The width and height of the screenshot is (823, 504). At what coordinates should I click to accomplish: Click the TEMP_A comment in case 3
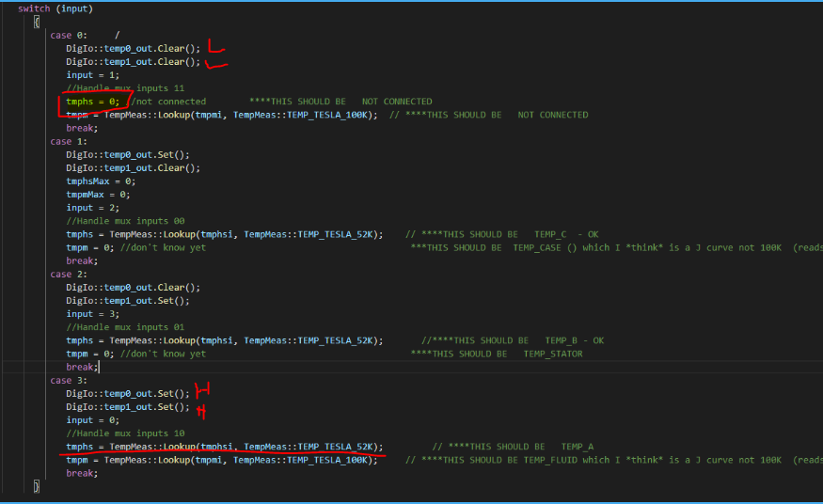point(577,447)
